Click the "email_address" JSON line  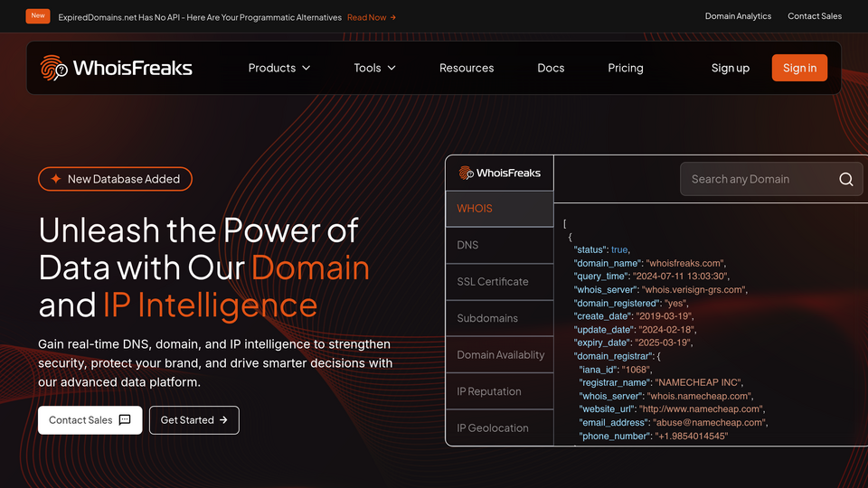(x=673, y=423)
